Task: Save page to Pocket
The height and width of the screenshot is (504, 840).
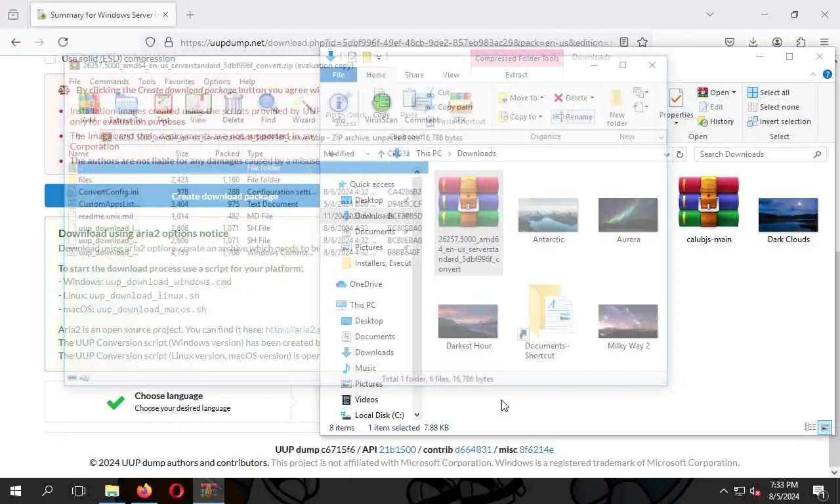Action: [730, 42]
